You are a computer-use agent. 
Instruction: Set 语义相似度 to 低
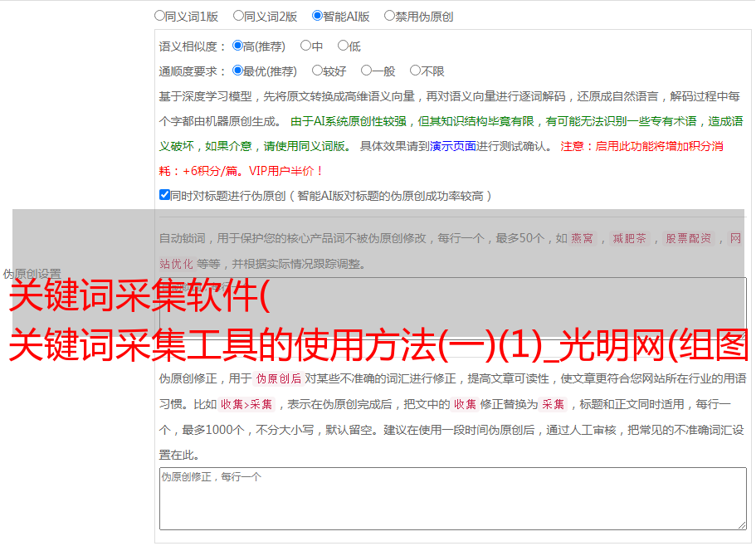(343, 46)
